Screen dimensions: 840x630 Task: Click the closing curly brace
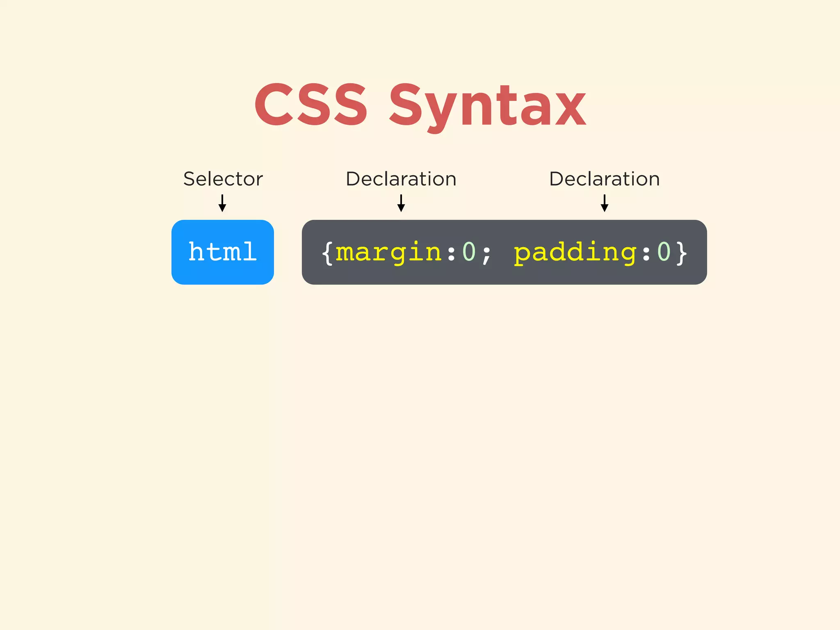point(681,253)
